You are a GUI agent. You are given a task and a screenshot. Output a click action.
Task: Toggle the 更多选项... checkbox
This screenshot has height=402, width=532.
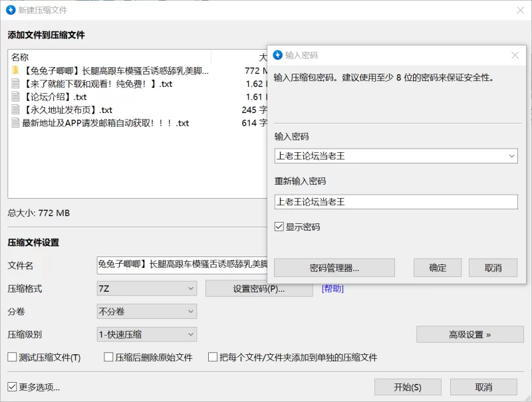pos(12,387)
